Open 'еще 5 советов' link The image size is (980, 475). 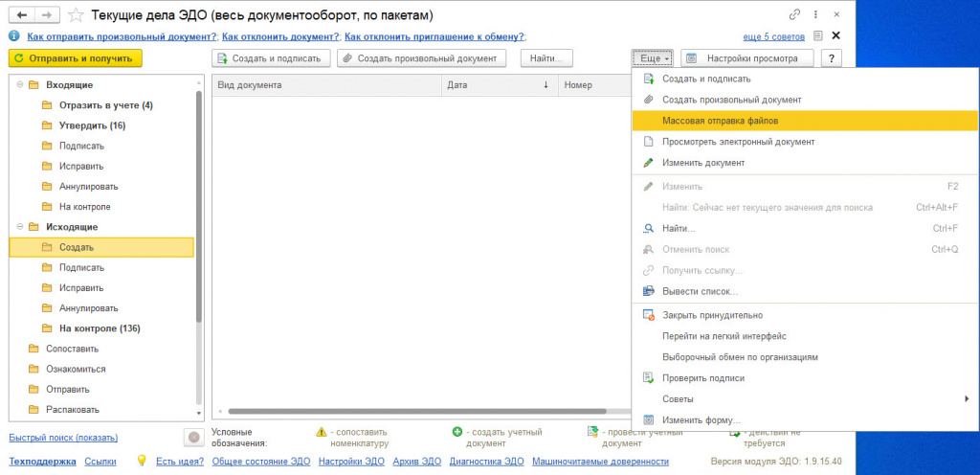tap(773, 37)
